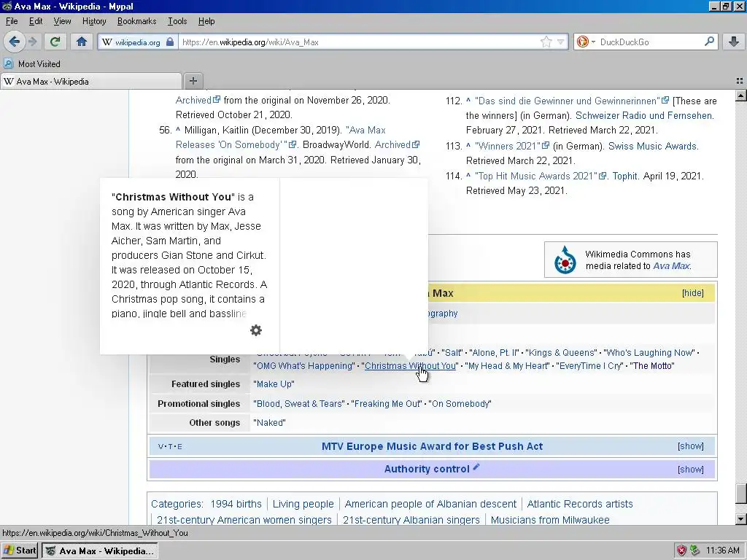Open the "On Somebody" promotional single link
Image resolution: width=747 pixels, height=560 pixels.
pyautogui.click(x=460, y=404)
